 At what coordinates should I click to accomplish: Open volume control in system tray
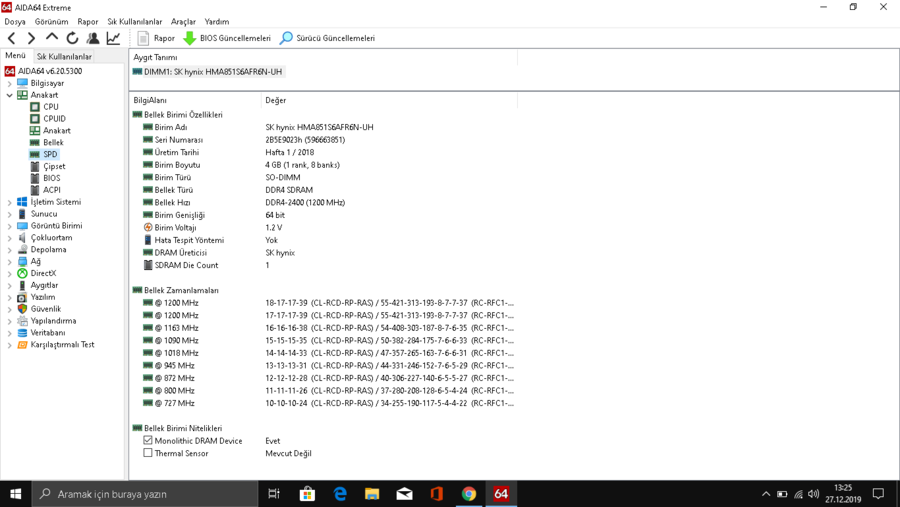pos(813,494)
